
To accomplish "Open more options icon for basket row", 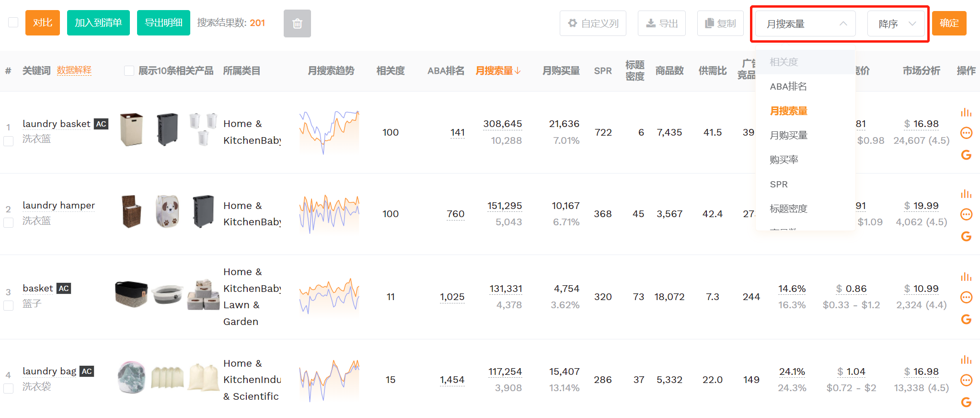I will click(x=967, y=297).
